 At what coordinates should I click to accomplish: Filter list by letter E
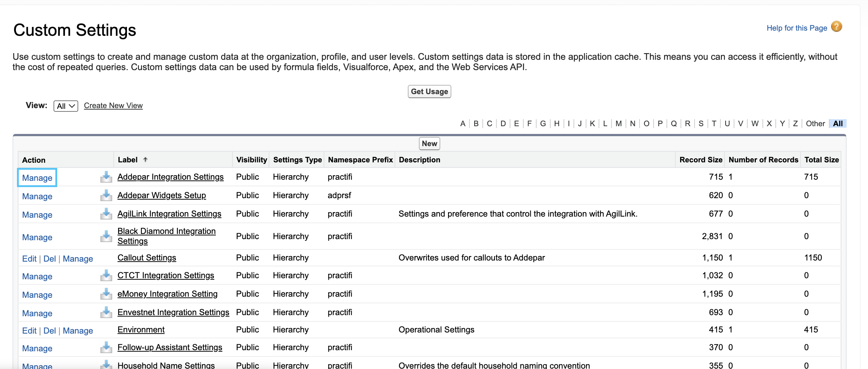[x=516, y=124]
